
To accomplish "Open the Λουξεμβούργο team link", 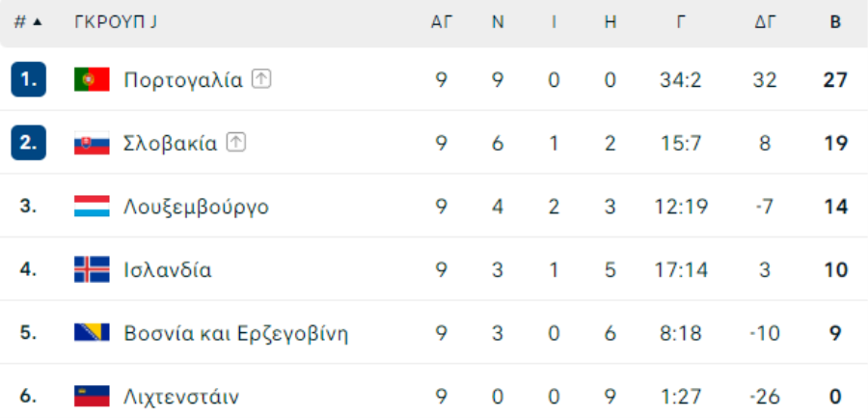I will click(197, 207).
